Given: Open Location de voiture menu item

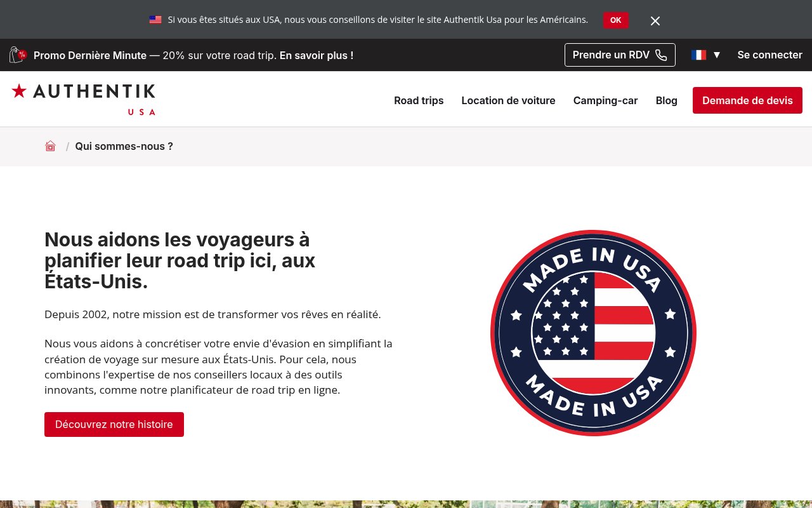Looking at the screenshot, I should (508, 100).
